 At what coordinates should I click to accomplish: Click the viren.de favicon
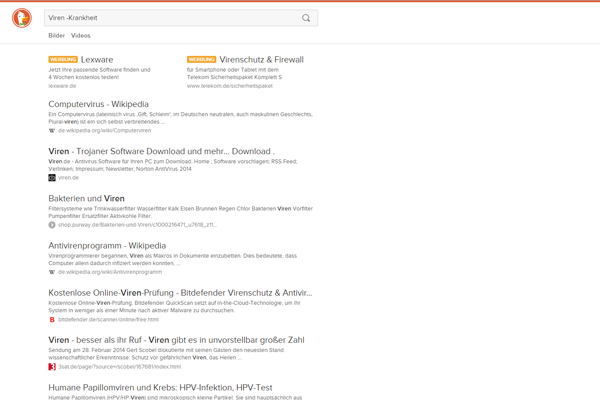[52, 177]
